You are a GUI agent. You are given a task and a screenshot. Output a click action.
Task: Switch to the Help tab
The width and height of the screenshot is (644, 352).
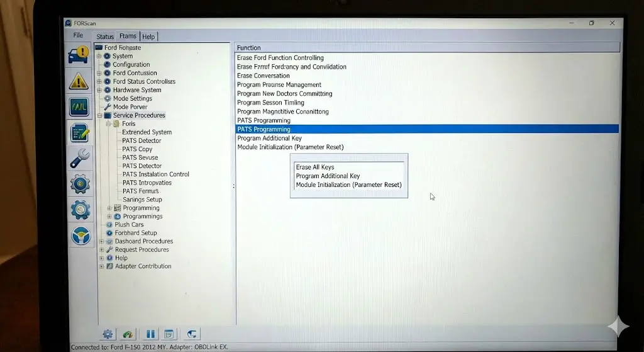pyautogui.click(x=148, y=37)
